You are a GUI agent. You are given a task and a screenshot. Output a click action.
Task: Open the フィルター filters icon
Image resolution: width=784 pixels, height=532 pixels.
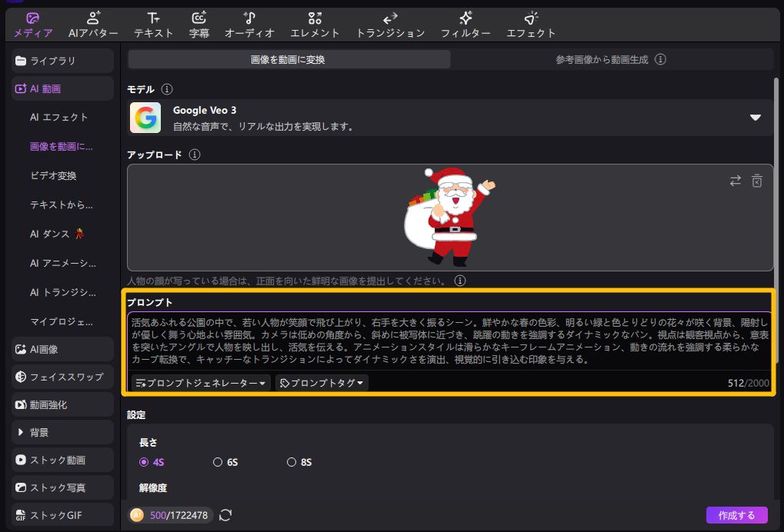465,18
